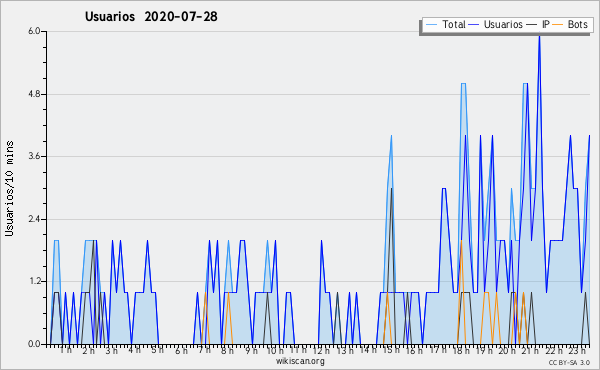Click the y-axis value 3.6
Viewport: 600px width, 370px height.
click(34, 156)
